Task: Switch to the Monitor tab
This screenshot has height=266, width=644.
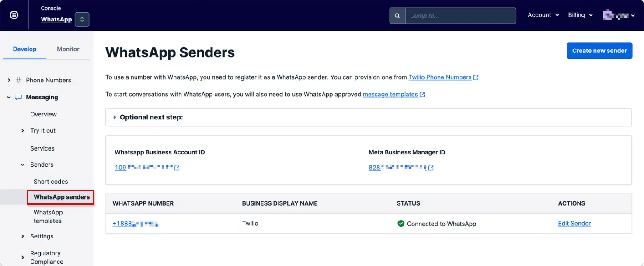Action: tap(68, 49)
